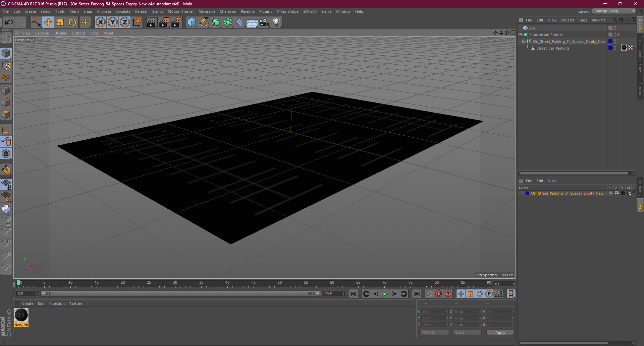Open Layout Startup dropdown
Image resolution: width=644 pixels, height=346 pixels.
[614, 11]
